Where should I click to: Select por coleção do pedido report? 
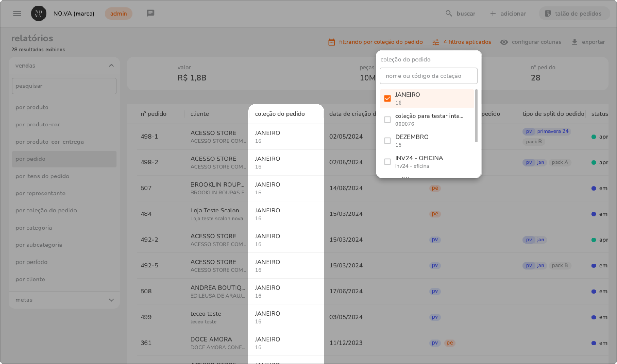pos(46,210)
